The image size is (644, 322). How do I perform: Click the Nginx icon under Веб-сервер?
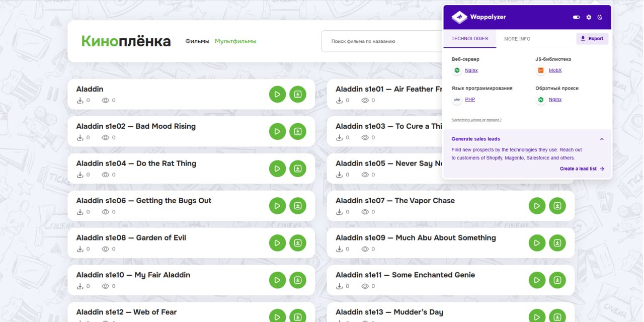tap(457, 71)
